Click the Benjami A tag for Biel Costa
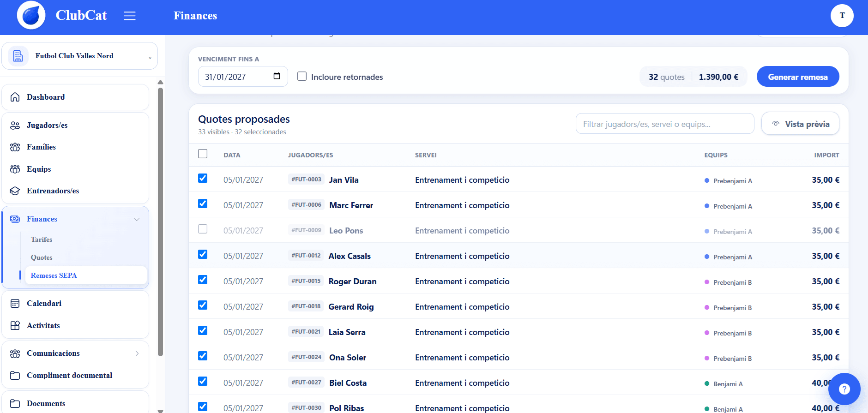 coord(723,384)
